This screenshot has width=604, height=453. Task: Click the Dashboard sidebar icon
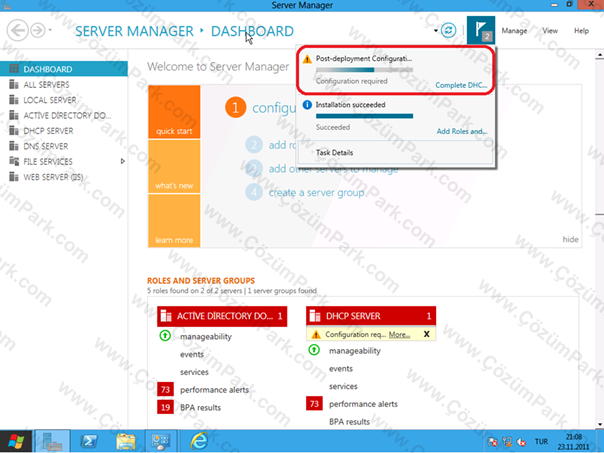(x=14, y=69)
